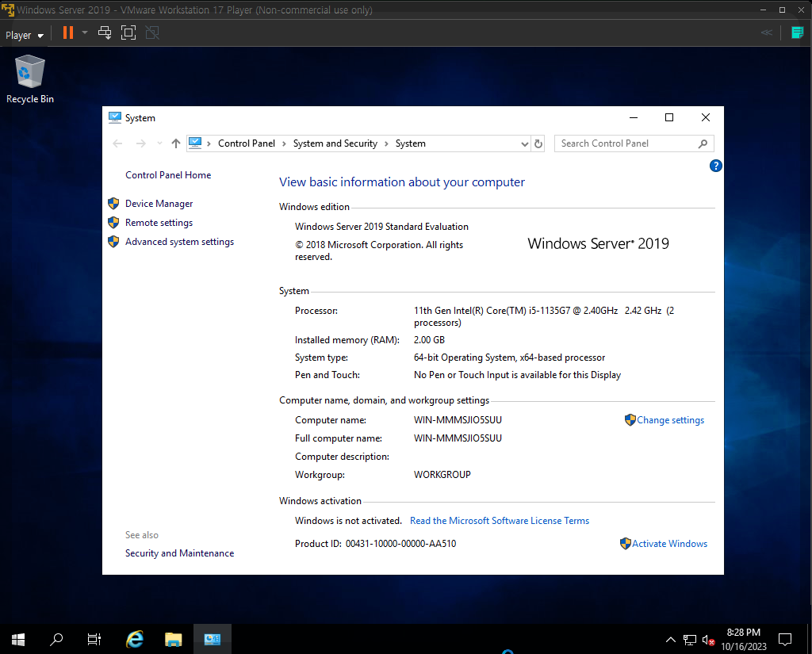This screenshot has height=654, width=812.
Task: Select Control Panel in breadcrumb path
Action: 247,143
